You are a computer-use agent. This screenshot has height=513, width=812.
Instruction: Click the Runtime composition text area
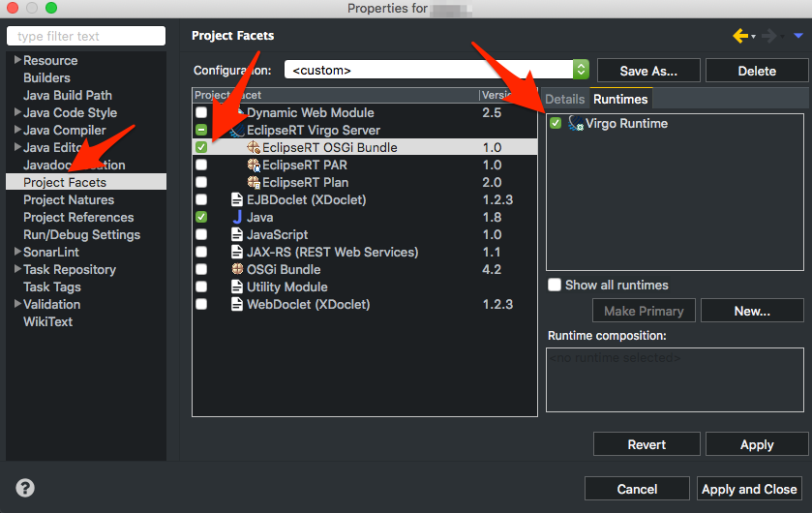pyautogui.click(x=675, y=380)
